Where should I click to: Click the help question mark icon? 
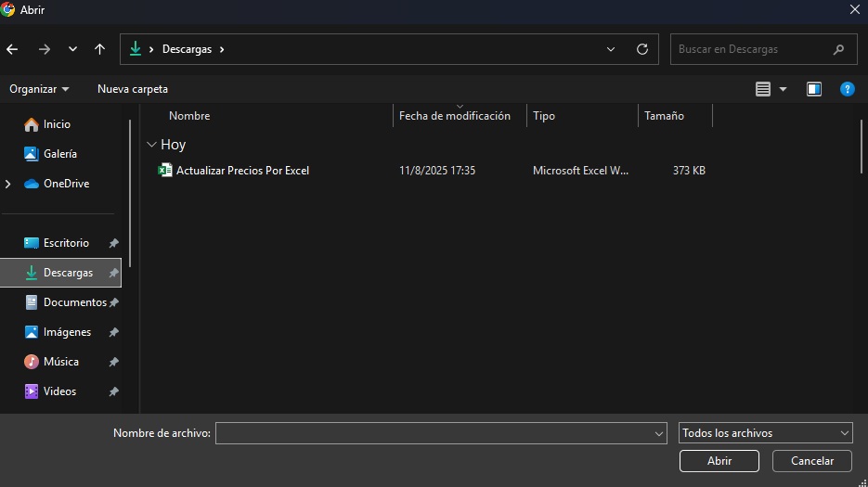pos(847,89)
